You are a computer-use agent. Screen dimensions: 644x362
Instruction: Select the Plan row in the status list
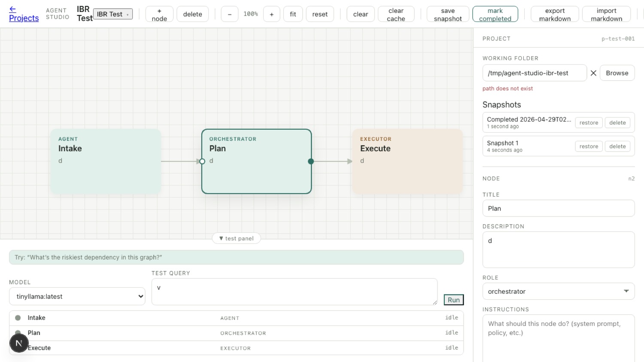[x=236, y=333]
